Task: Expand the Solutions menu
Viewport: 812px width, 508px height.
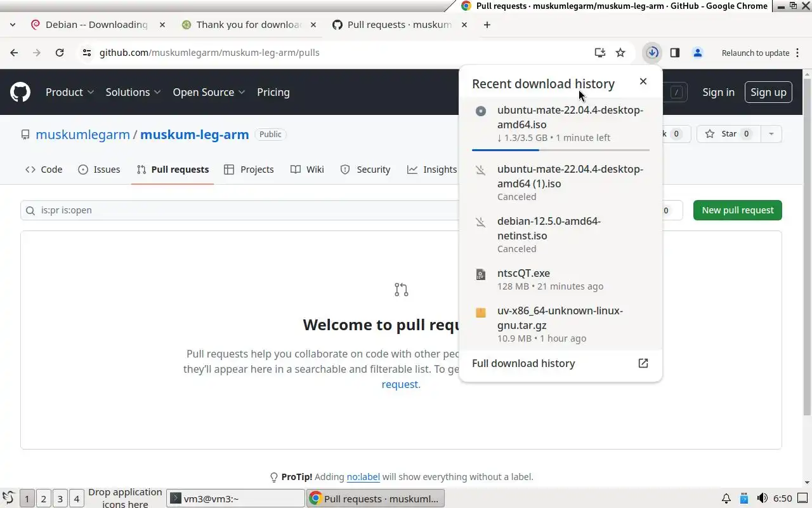Action: click(x=133, y=92)
